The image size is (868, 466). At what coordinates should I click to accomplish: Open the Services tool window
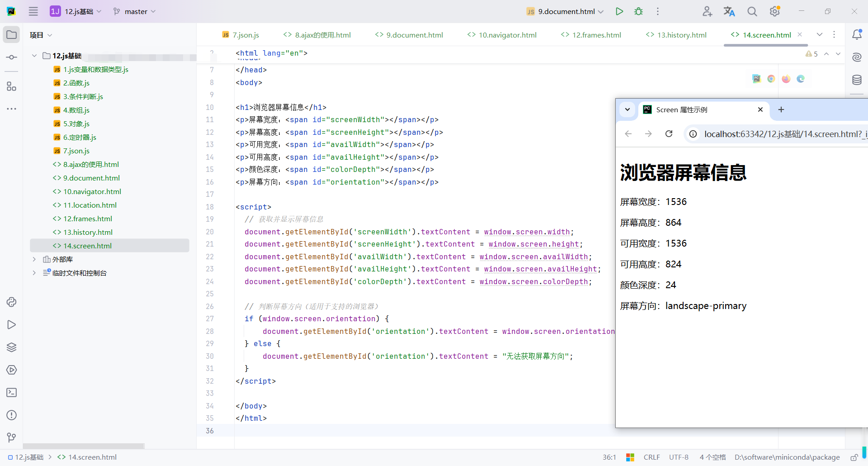pos(12,370)
